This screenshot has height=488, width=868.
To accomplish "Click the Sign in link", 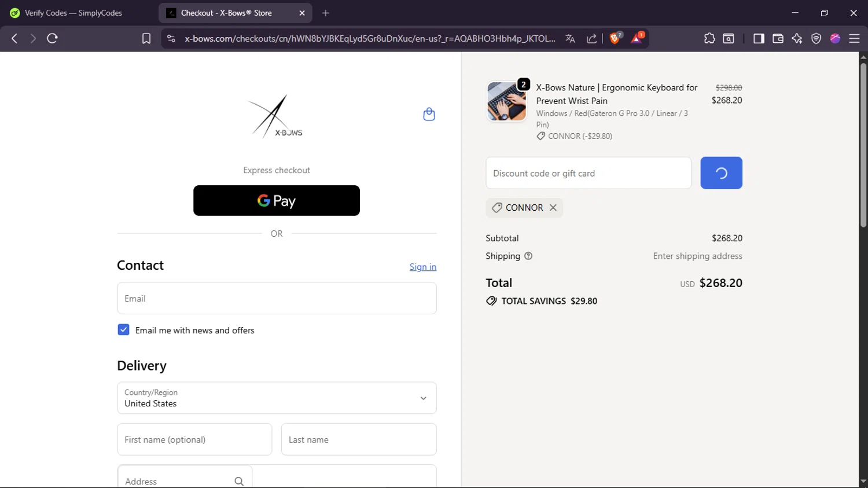I will pos(423,267).
